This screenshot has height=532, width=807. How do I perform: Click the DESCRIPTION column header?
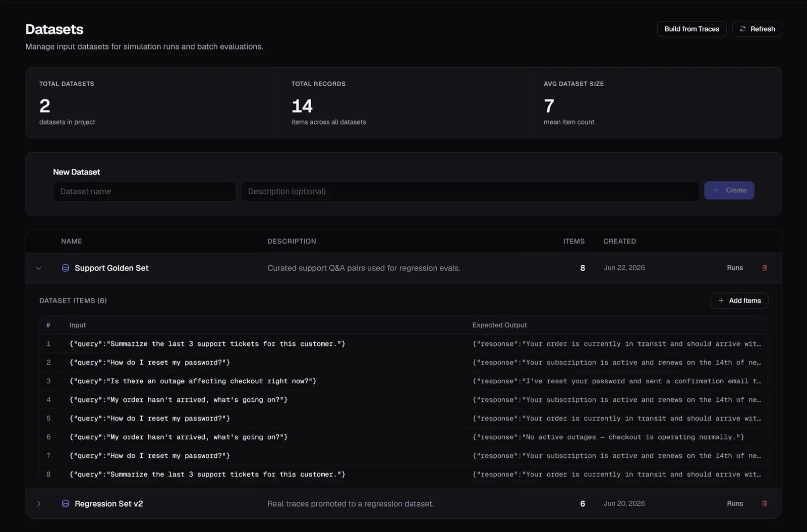pyautogui.click(x=292, y=241)
